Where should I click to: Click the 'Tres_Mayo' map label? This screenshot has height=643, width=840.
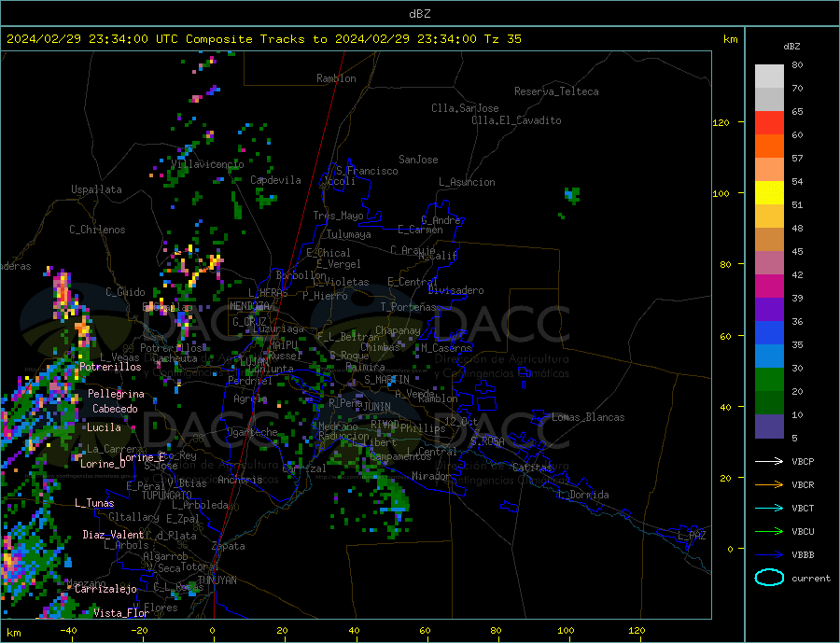pyautogui.click(x=338, y=216)
